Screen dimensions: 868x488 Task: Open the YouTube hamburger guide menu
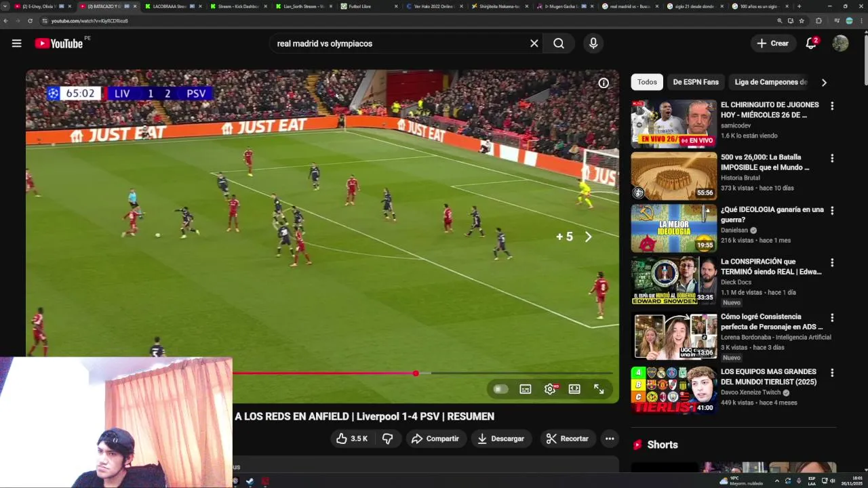click(16, 43)
